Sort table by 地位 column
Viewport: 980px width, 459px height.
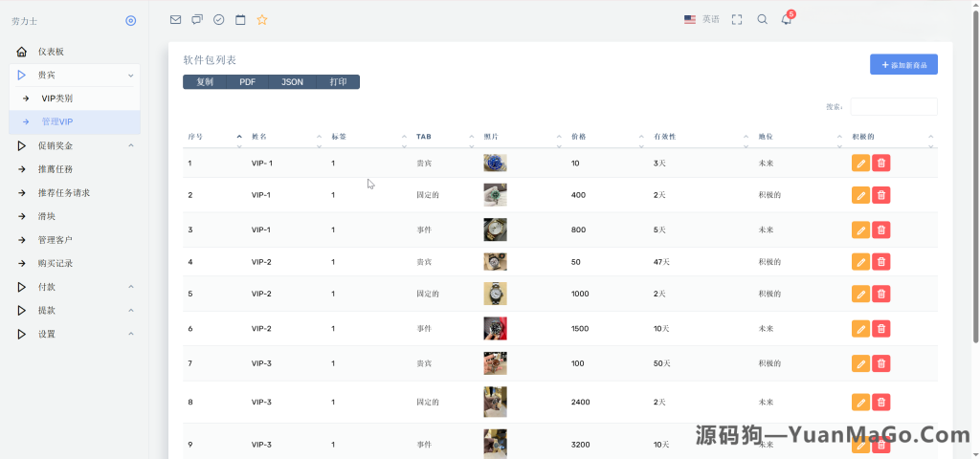pos(800,137)
